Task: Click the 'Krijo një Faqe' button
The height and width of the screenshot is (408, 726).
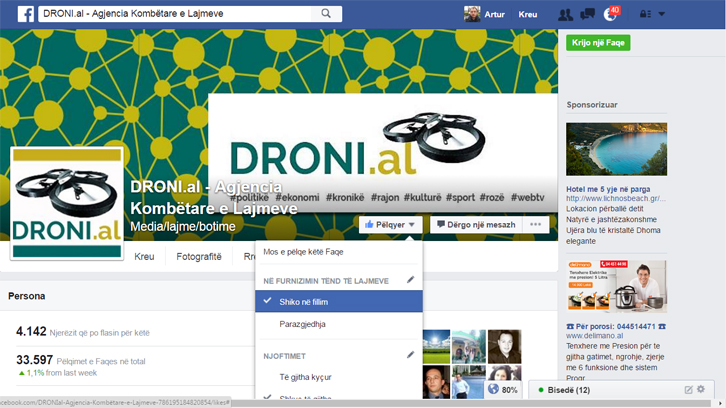Action: coord(597,44)
